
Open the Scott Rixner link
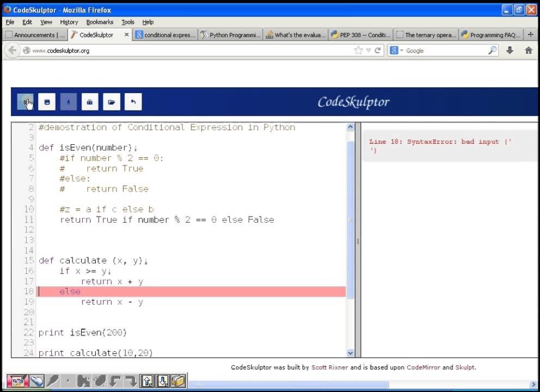point(329,367)
